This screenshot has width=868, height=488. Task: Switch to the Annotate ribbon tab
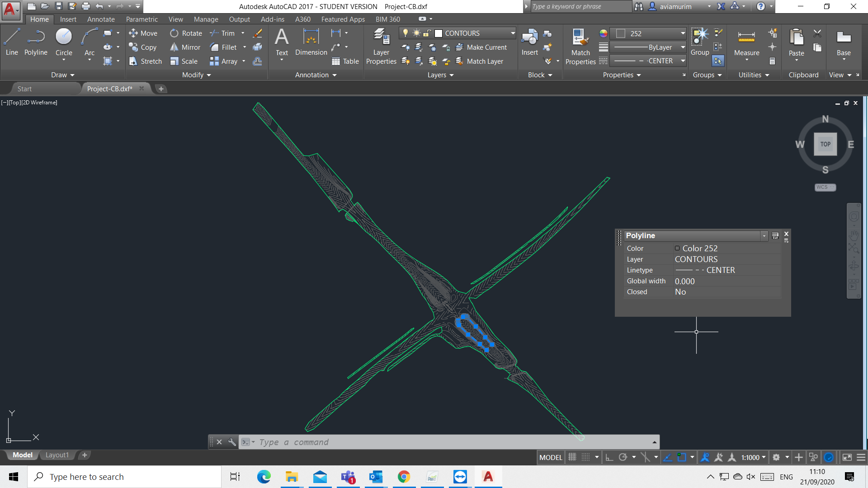101,19
